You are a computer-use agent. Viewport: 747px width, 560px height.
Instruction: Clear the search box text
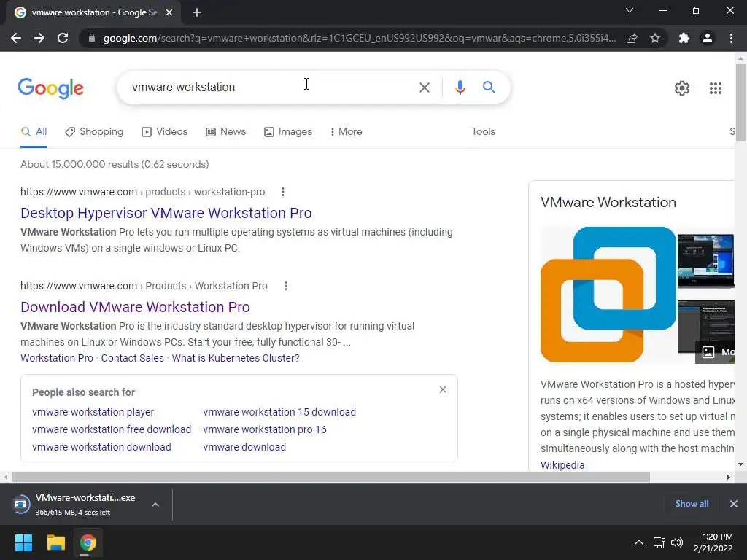click(424, 87)
